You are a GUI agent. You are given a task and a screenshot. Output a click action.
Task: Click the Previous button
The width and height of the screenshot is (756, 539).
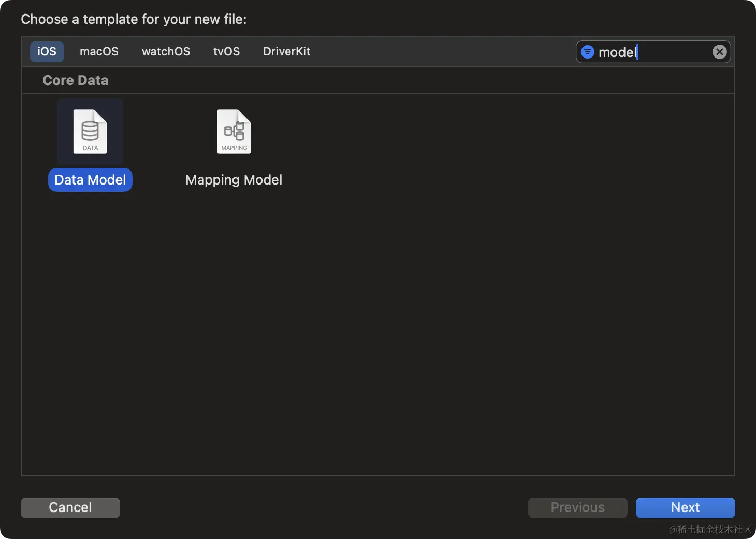click(577, 507)
